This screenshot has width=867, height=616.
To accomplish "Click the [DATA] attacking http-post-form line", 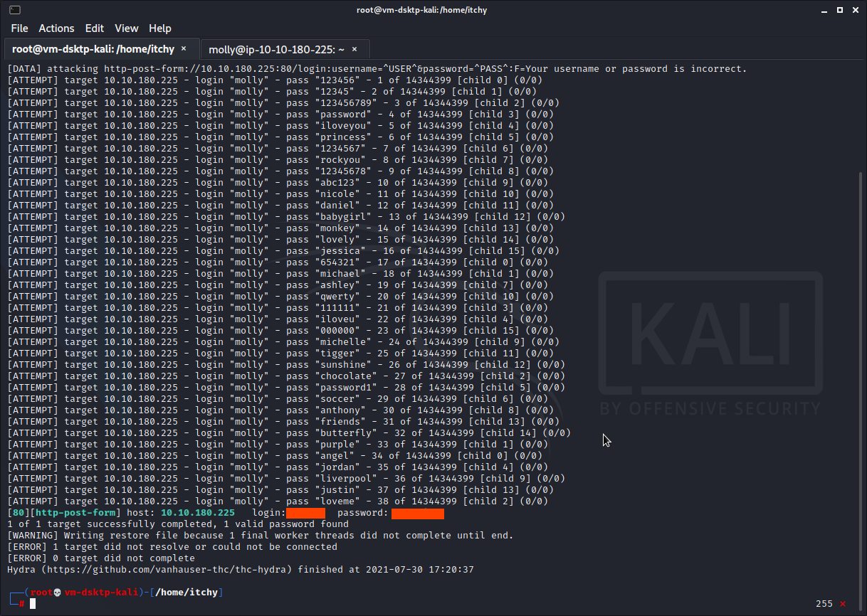I will pyautogui.click(x=377, y=69).
